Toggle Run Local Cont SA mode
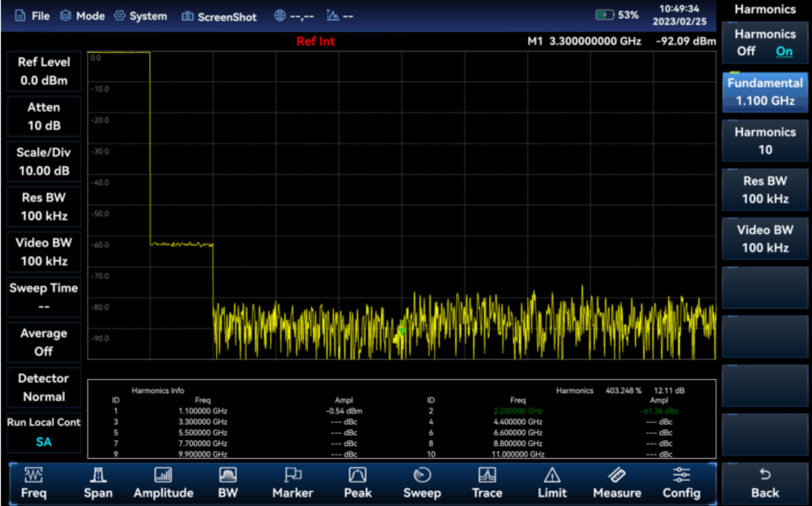Screen dimensions: 812x506 (x=44, y=432)
